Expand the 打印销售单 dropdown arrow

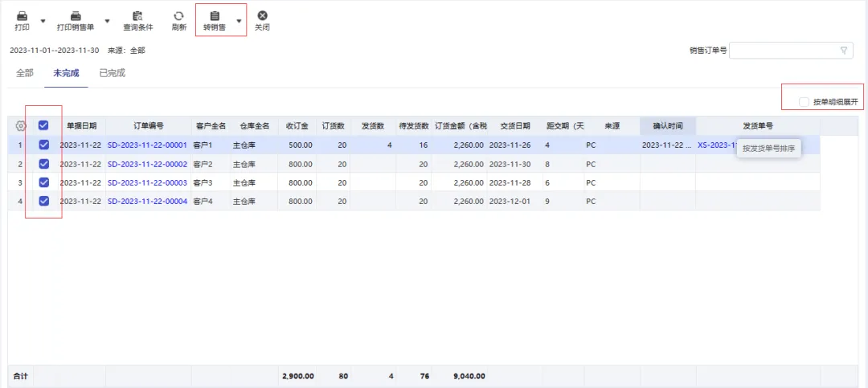coord(107,21)
